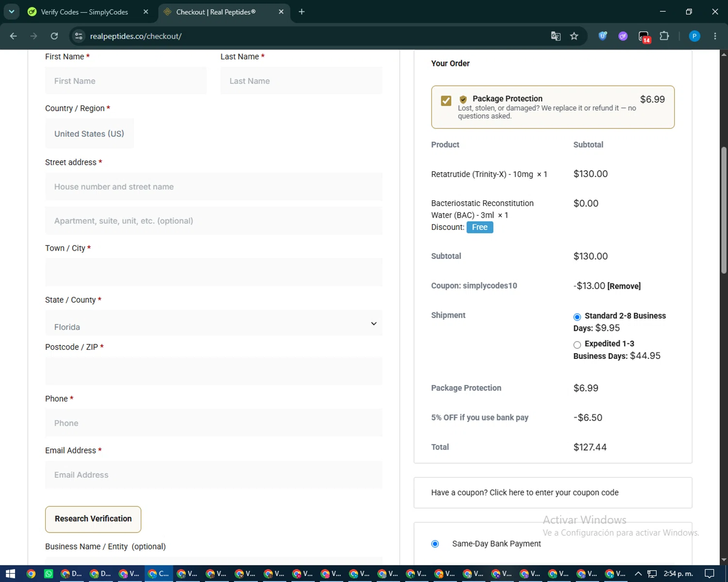
Task: Click the browser forward arrow
Action: pyautogui.click(x=33, y=36)
